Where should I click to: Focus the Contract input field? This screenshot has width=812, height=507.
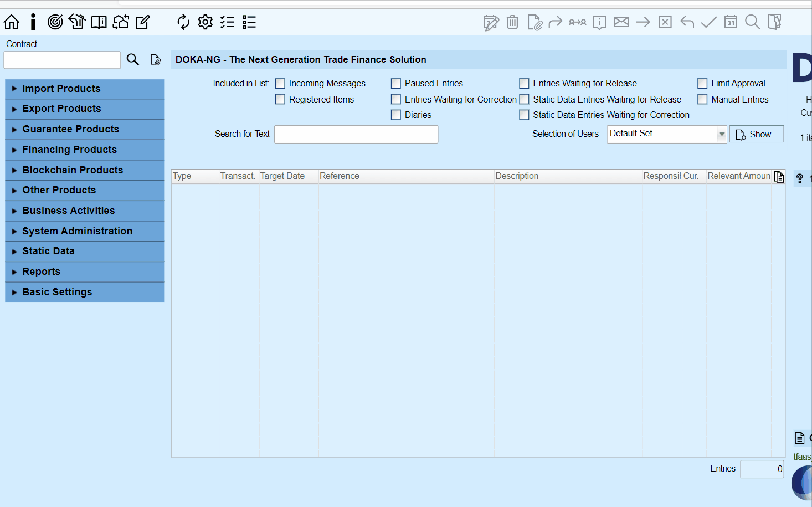(x=62, y=60)
